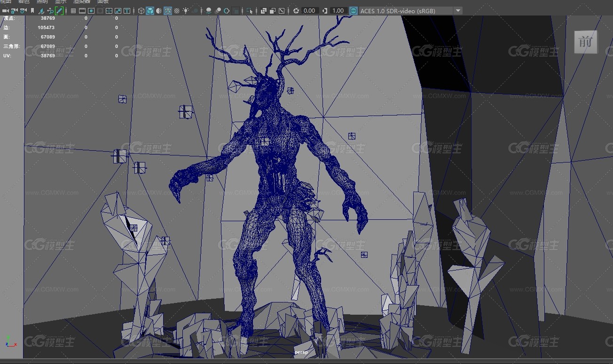Click the X-Ray Active Components icon
The width and height of the screenshot is (613, 364).
click(272, 11)
